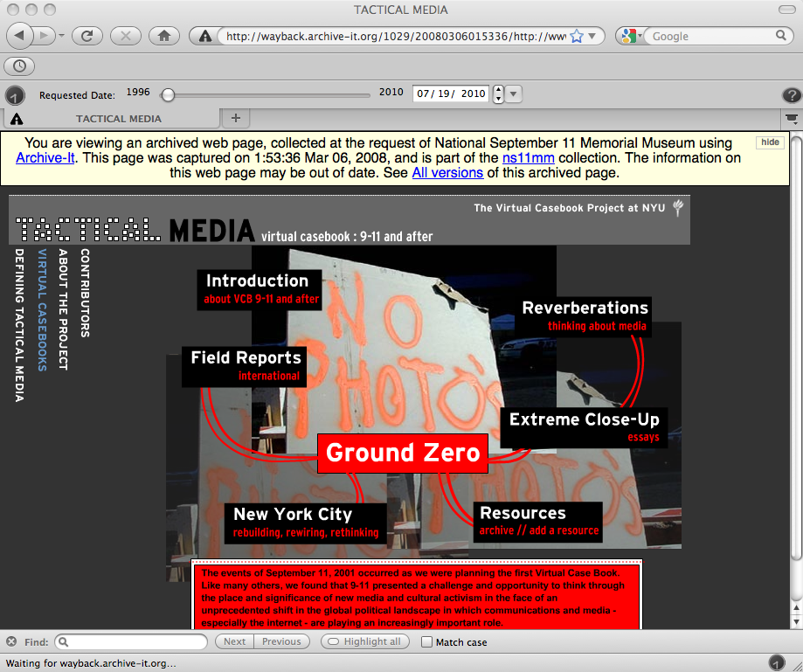
Task: Click the clock icon beside Requested Date
Action: [15, 95]
